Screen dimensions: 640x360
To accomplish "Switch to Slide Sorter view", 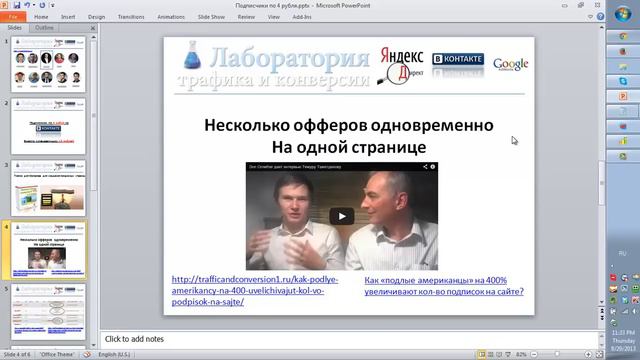I will pyautogui.click(x=490, y=354).
